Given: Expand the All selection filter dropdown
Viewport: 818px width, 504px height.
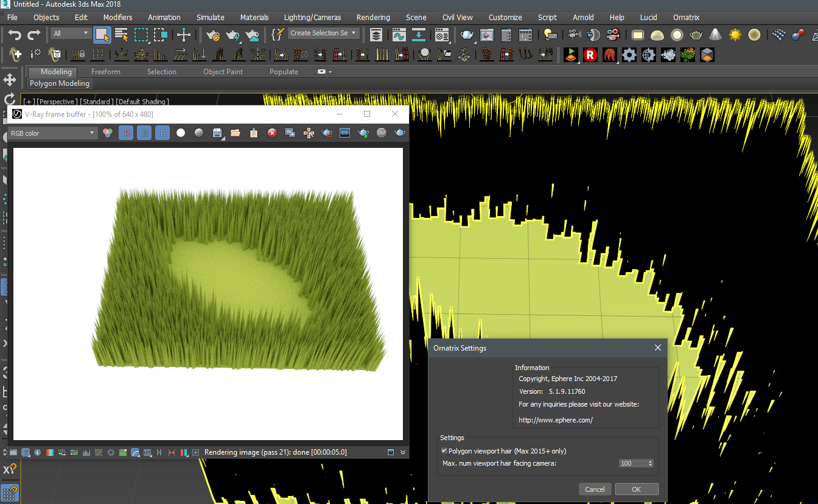Looking at the screenshot, I should [x=70, y=33].
